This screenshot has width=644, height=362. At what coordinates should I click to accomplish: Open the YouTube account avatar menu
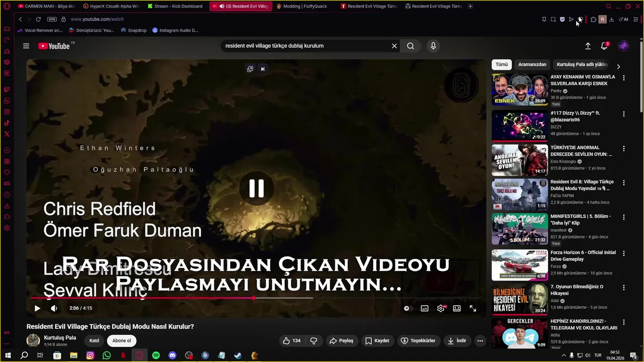623,46
